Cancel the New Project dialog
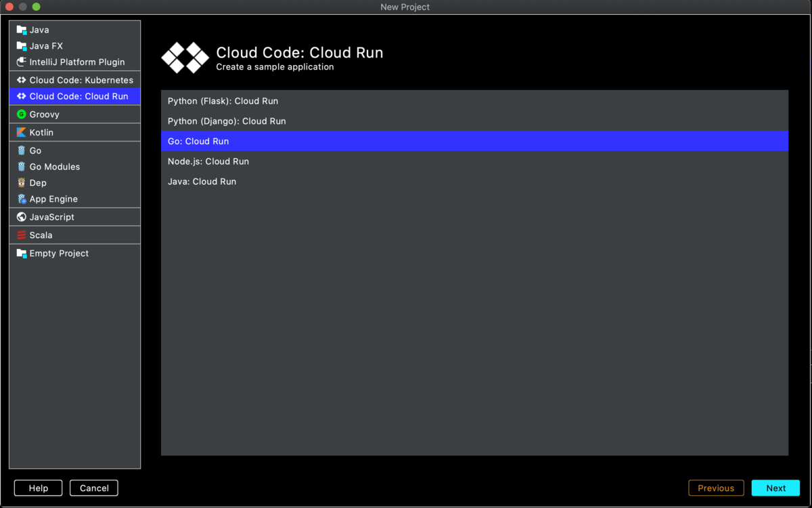 (94, 488)
